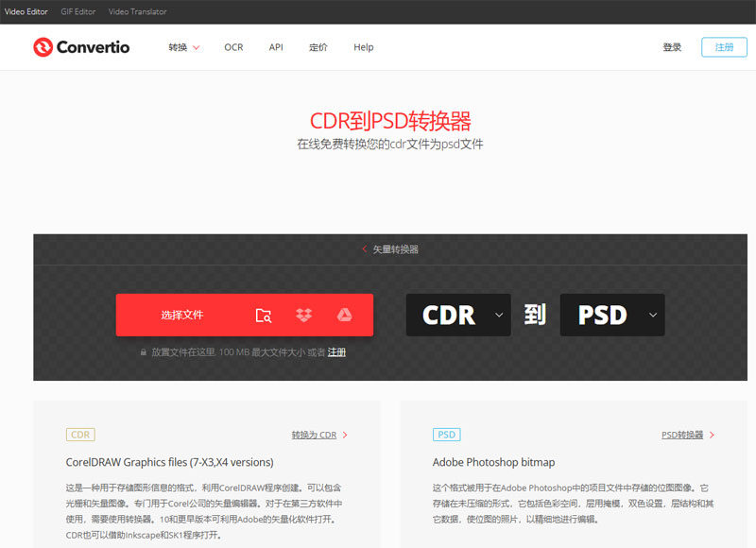Click the PSD format badge
The image size is (756, 548).
coord(446,435)
